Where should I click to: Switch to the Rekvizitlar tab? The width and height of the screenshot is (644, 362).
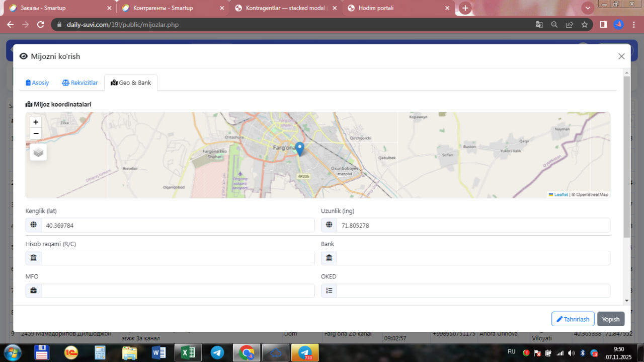[80, 83]
